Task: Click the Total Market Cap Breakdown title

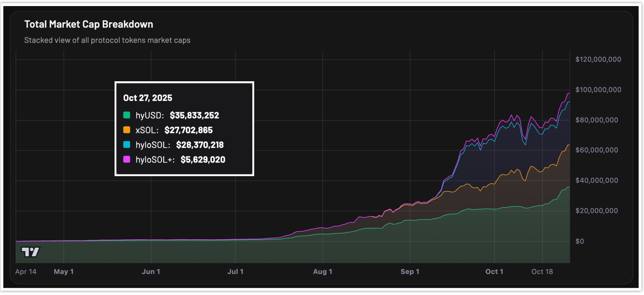Action: (89, 24)
